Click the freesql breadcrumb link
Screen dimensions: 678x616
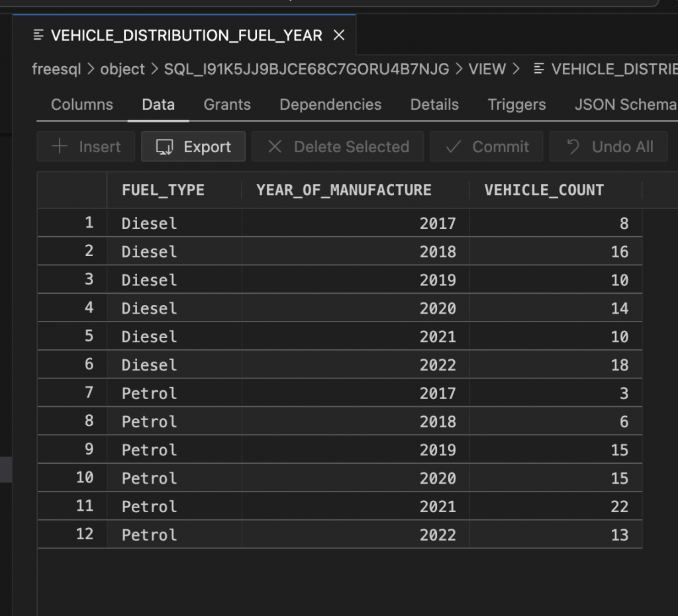point(56,69)
